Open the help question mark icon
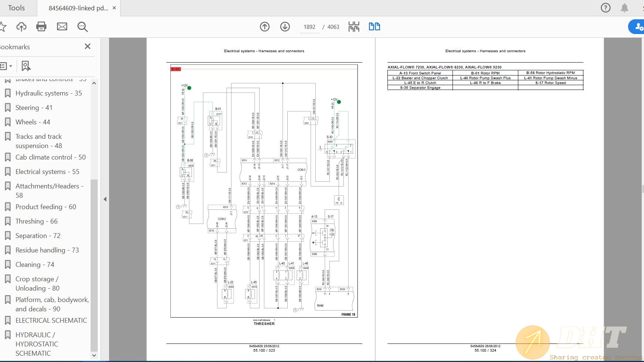The height and width of the screenshot is (362, 644). [606, 8]
